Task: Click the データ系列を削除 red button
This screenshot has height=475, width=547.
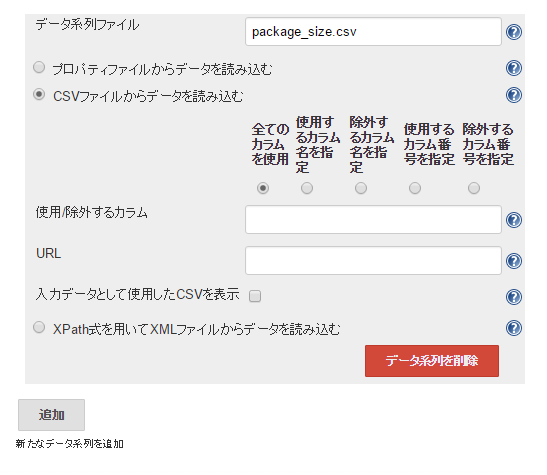Action: pos(432,361)
